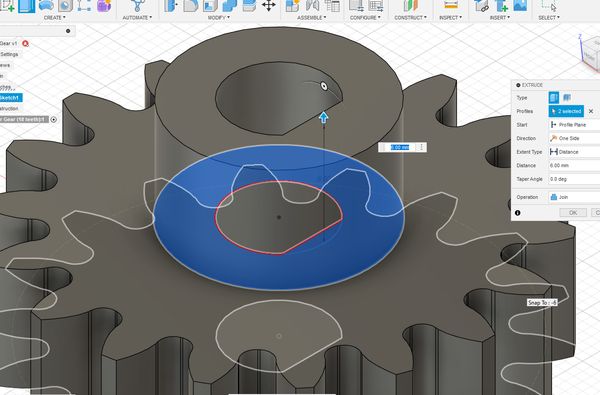
Task: Toggle the Profiles selection button
Action: tap(566, 111)
